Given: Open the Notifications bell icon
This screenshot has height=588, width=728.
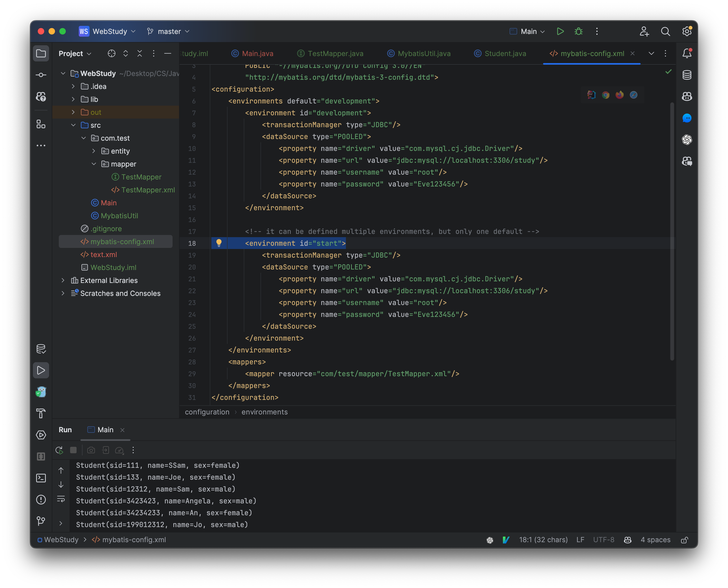Looking at the screenshot, I should pyautogui.click(x=687, y=53).
